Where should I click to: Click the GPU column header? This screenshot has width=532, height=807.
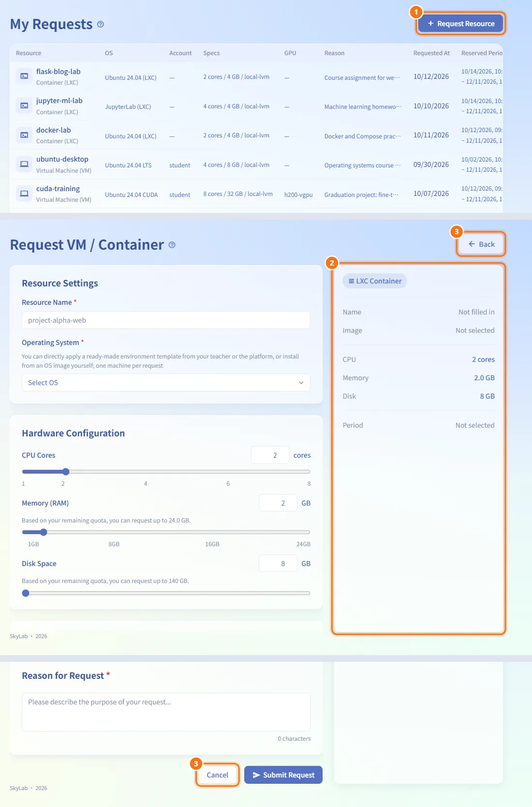(x=290, y=53)
